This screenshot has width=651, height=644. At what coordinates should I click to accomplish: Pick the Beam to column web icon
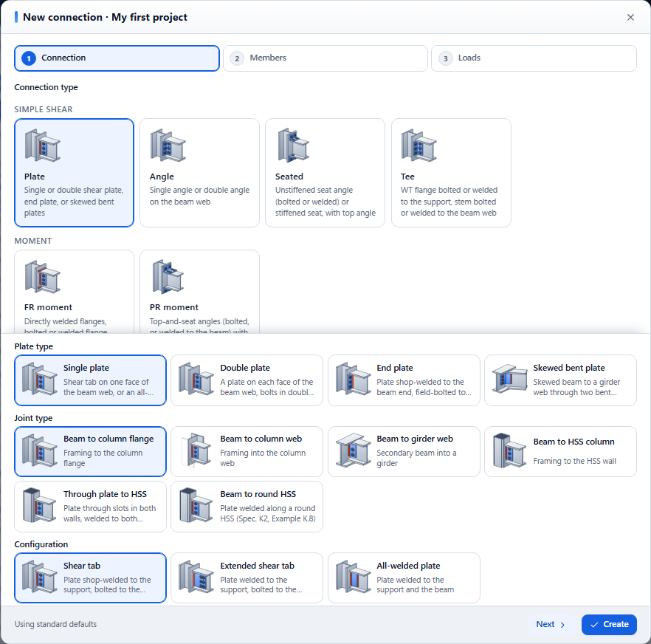[x=196, y=451]
